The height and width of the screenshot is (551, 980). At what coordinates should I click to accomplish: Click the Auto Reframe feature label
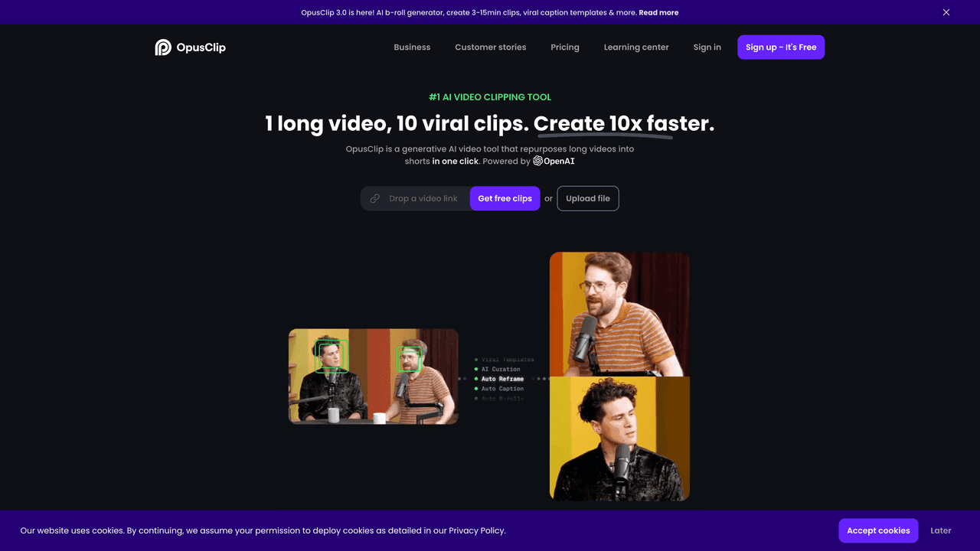click(502, 379)
